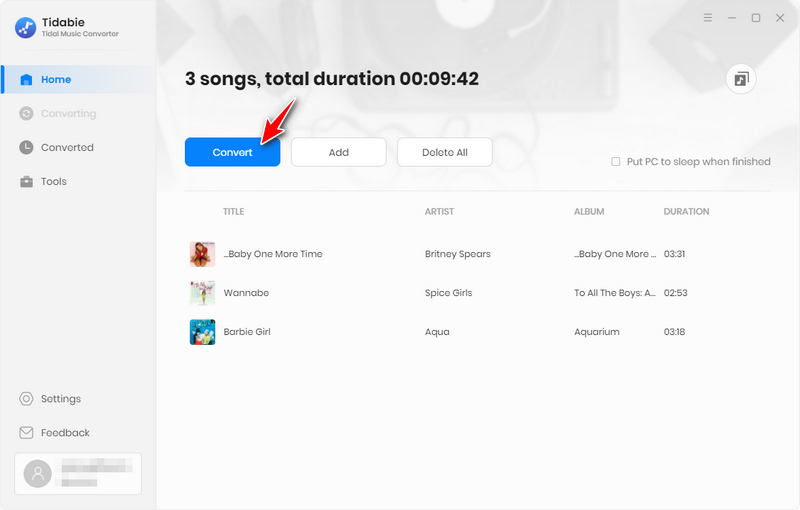Open the blurred user account card

[x=78, y=473]
